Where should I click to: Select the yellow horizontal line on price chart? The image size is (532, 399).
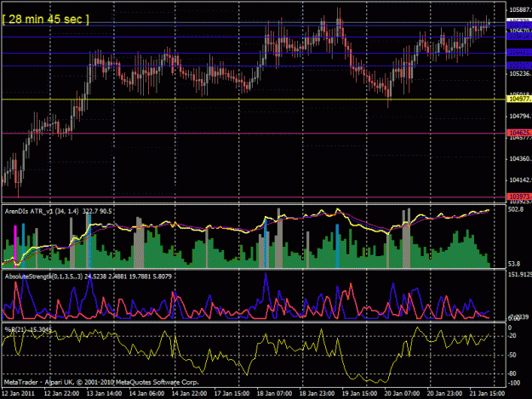click(x=254, y=100)
